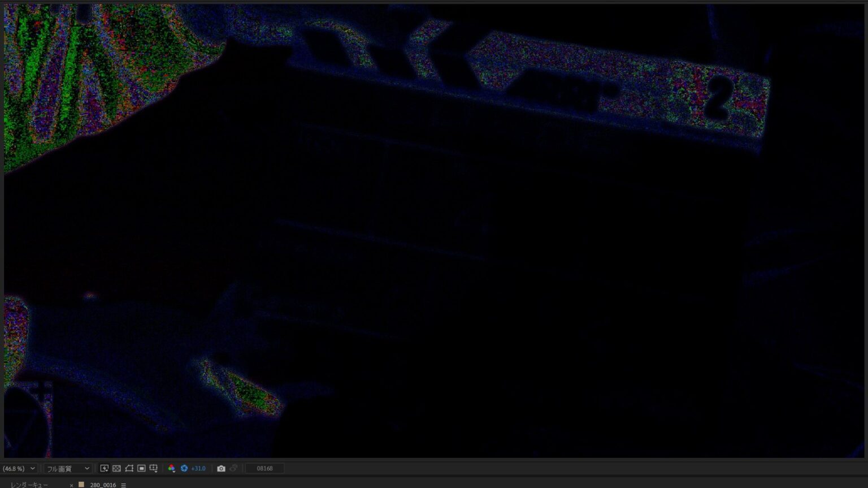Click the 08168 frame number field
The height and width of the screenshot is (488, 868).
[x=264, y=468]
